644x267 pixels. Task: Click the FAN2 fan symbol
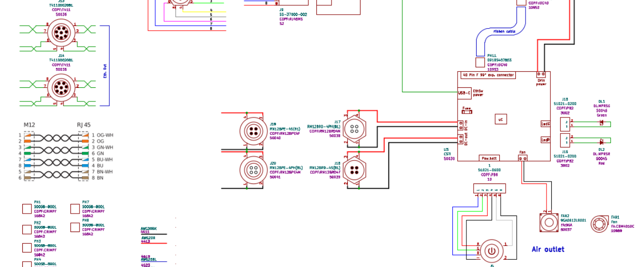(549, 223)
